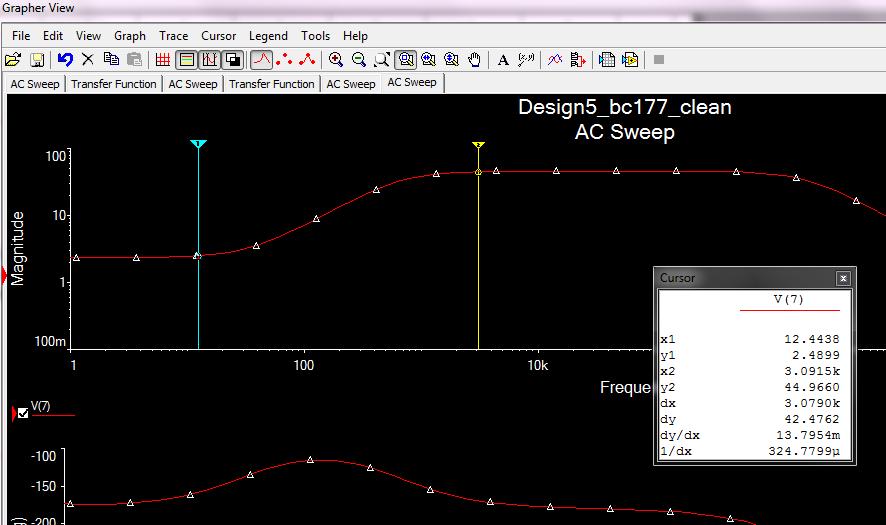Open the Trace menu
Viewport: 886px width, 525px height.
point(173,36)
